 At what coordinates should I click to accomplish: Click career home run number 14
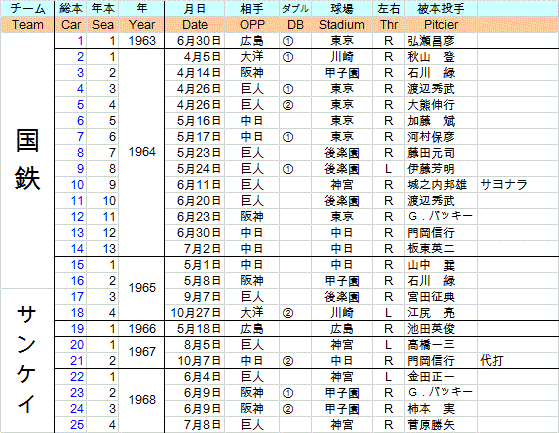click(71, 248)
